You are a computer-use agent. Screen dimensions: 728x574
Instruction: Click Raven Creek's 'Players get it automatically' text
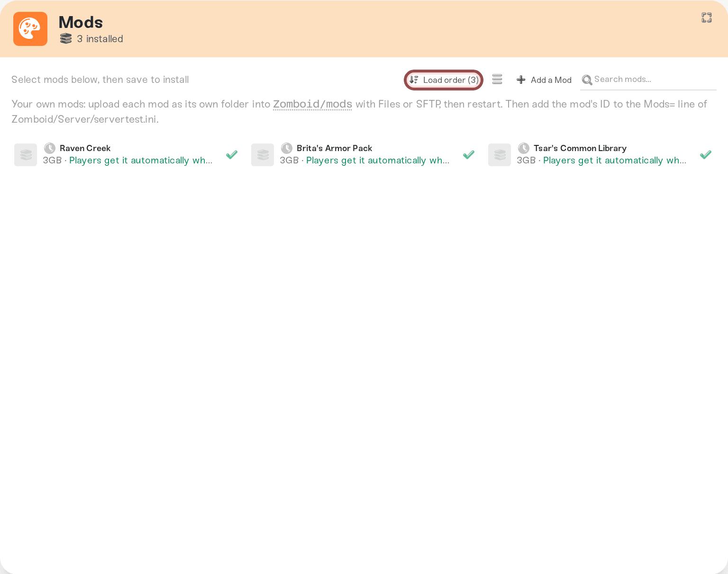tap(141, 161)
